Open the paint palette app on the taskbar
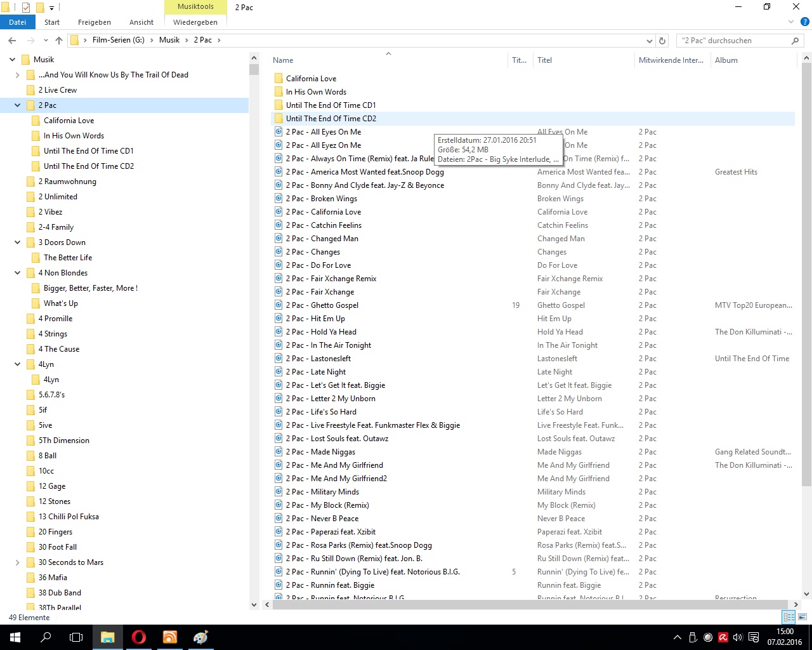812x650 pixels. click(200, 637)
